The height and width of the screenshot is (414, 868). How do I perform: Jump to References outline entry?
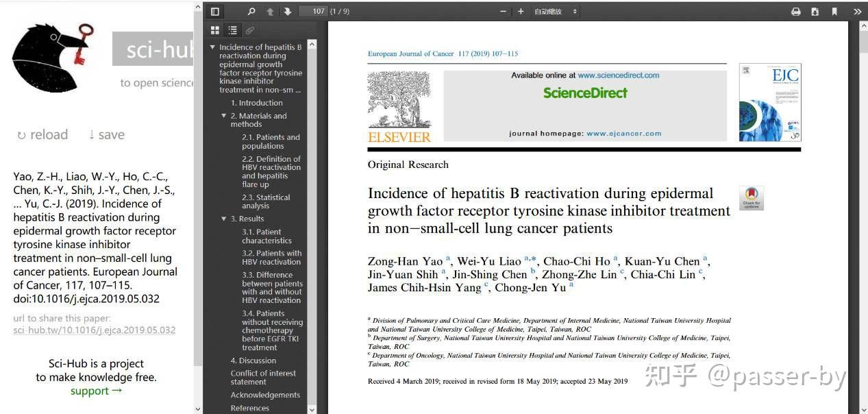(250, 408)
